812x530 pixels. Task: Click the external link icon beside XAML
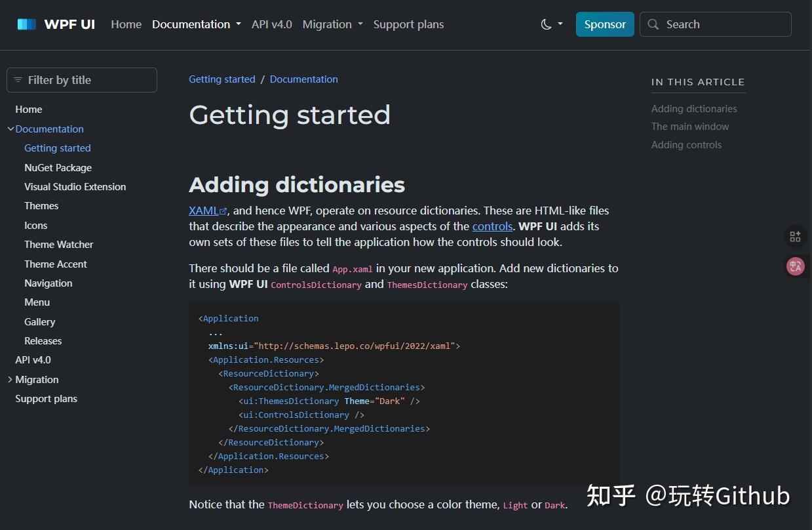coord(223,211)
